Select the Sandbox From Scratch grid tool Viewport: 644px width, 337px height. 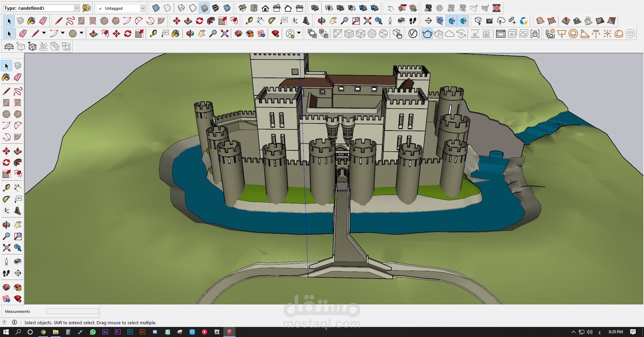pos(551,21)
